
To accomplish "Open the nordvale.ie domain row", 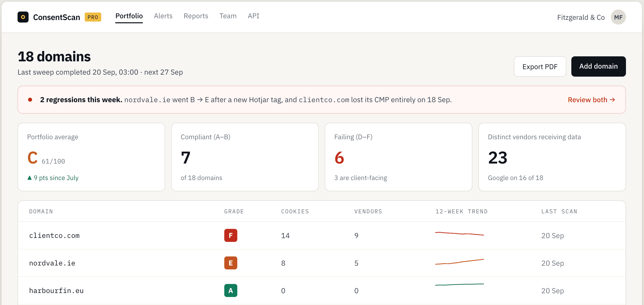I will tap(322, 263).
